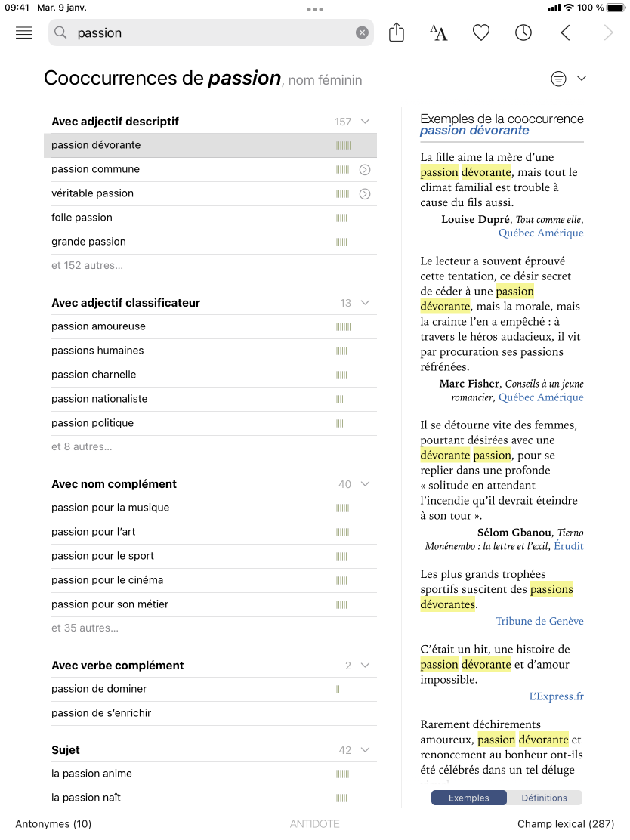The width and height of the screenshot is (630, 840).
Task: Collapse the Avec adjectif descriptif section
Action: click(366, 122)
